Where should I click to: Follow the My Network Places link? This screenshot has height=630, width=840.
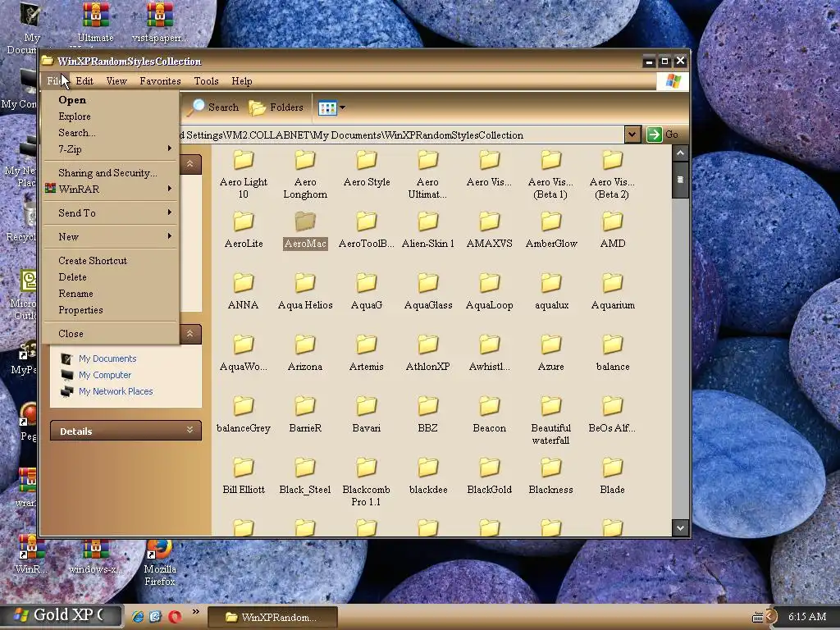(x=116, y=391)
